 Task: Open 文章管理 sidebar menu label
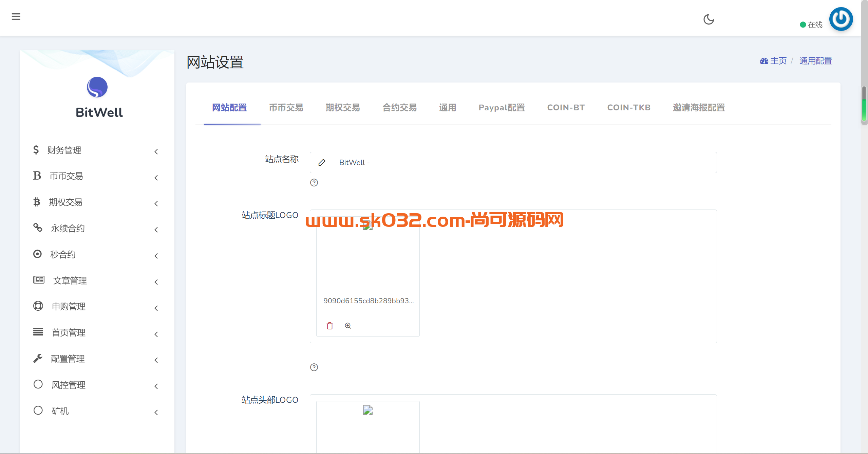[x=70, y=280]
